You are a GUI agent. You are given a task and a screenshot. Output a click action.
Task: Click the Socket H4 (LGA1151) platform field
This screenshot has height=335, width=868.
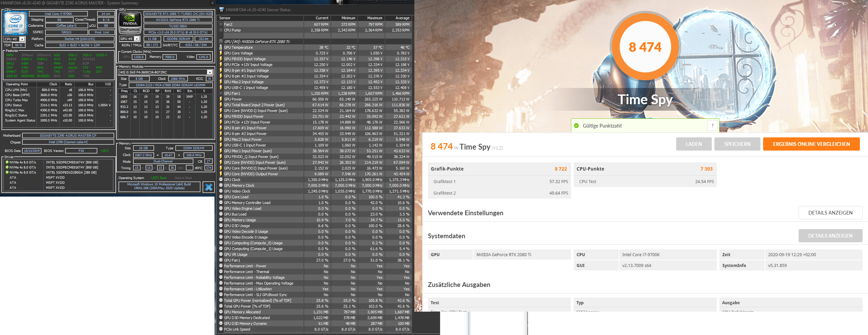click(x=80, y=39)
